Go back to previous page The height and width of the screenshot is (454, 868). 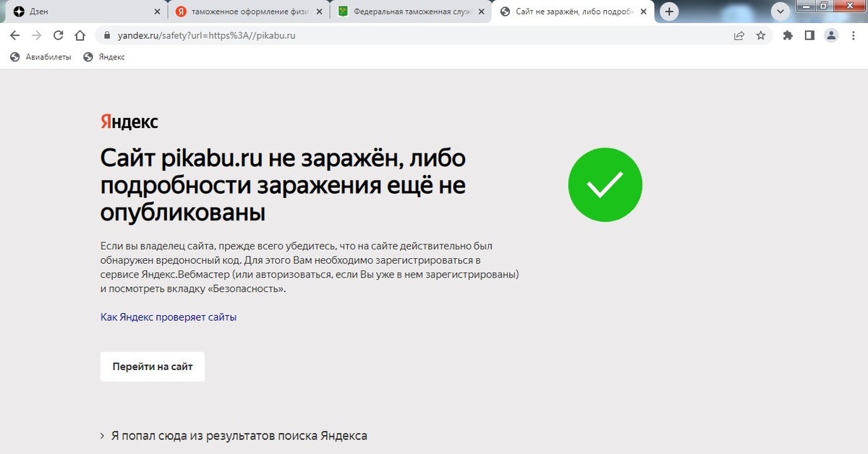(15, 35)
